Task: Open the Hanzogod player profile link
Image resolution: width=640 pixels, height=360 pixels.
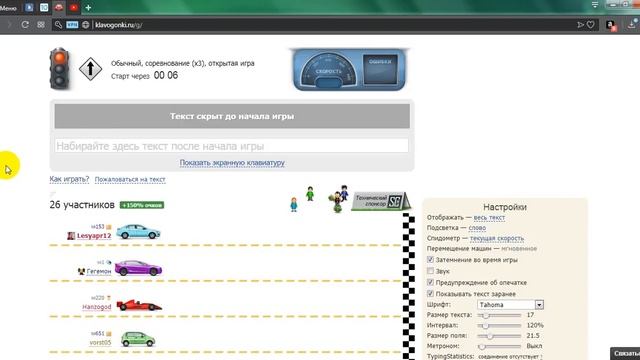Action: point(97,307)
